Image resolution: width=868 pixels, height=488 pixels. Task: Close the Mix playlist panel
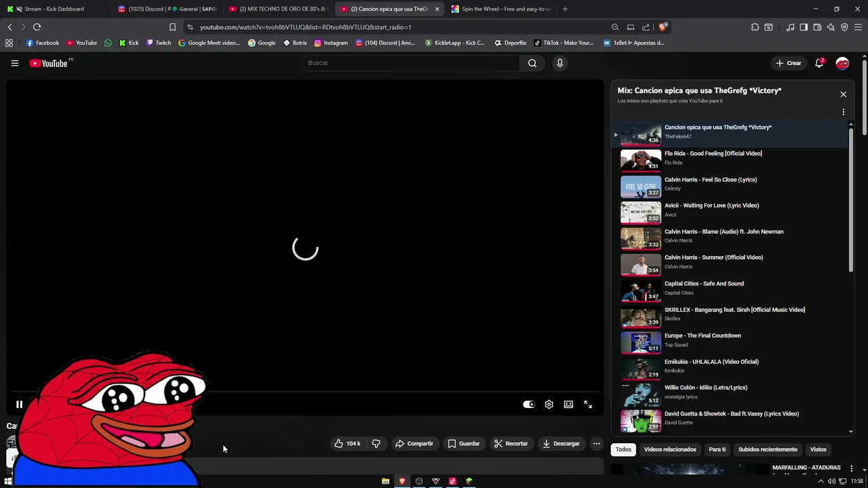pyautogui.click(x=843, y=94)
